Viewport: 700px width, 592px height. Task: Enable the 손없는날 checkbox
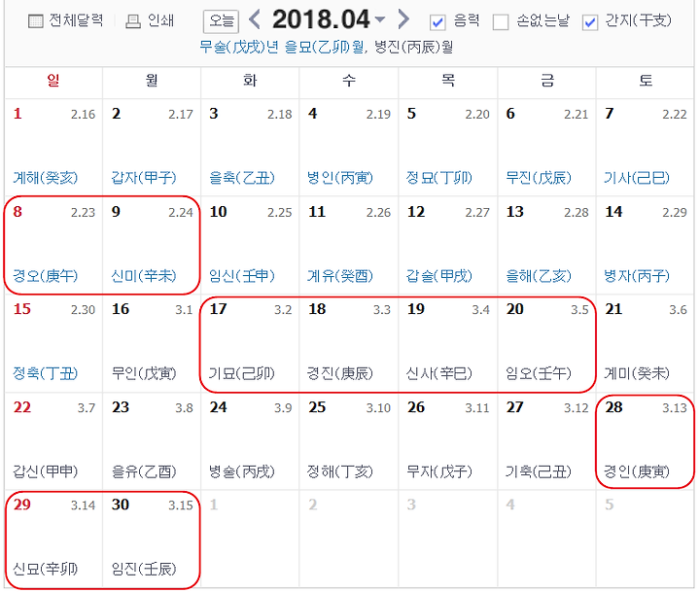(501, 22)
